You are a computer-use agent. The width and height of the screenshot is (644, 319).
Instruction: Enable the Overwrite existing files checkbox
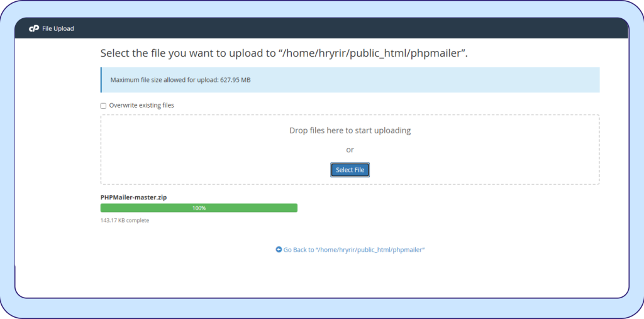click(x=104, y=106)
